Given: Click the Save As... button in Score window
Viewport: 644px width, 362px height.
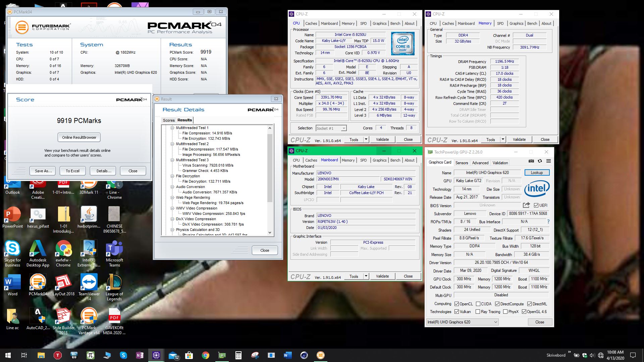Looking at the screenshot, I should click(43, 171).
